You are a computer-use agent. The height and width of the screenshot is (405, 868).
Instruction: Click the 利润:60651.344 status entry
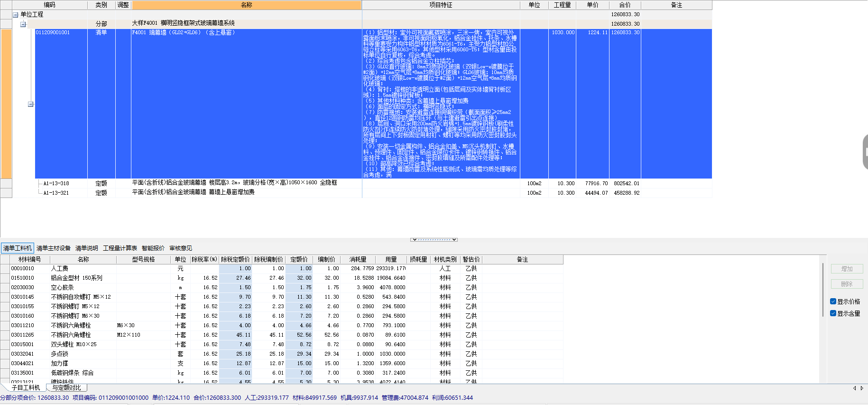(x=452, y=398)
